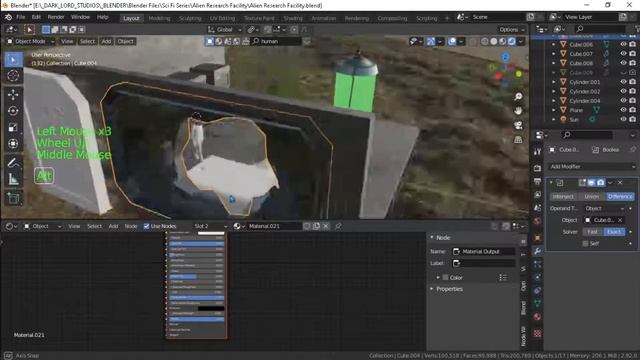Select Cylinder.002 in the outliner
640x360 pixels.
click(x=584, y=91)
